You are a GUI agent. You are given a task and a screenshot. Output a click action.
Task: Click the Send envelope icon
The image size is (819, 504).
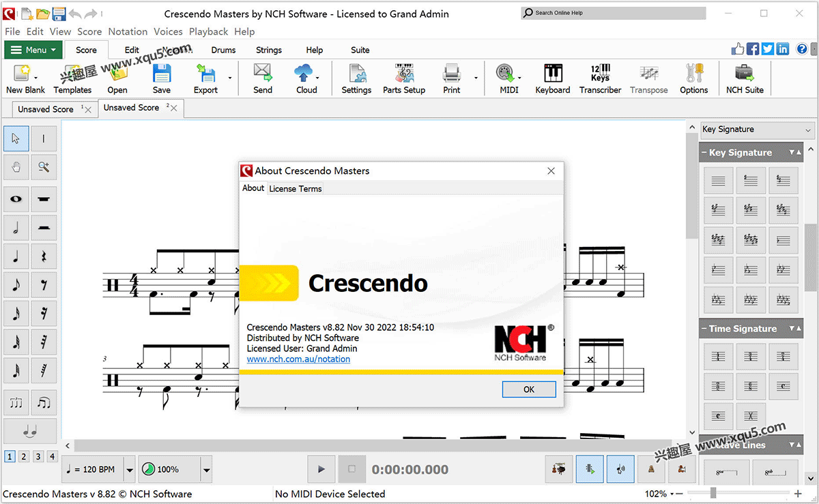point(263,78)
